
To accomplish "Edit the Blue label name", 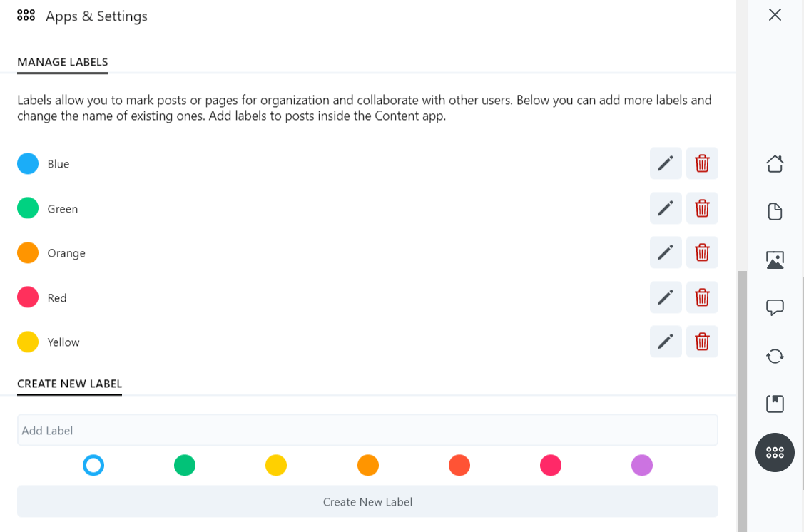I will (x=666, y=163).
